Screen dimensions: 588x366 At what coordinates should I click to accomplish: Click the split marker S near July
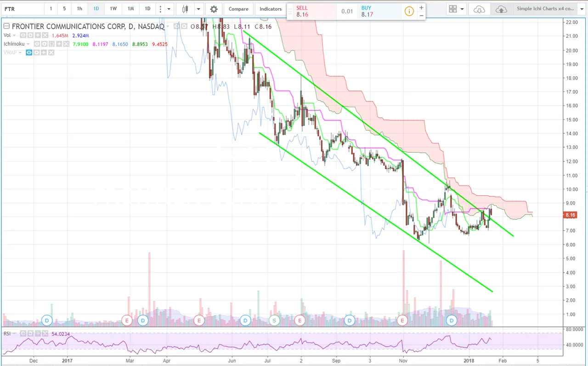(x=275, y=320)
